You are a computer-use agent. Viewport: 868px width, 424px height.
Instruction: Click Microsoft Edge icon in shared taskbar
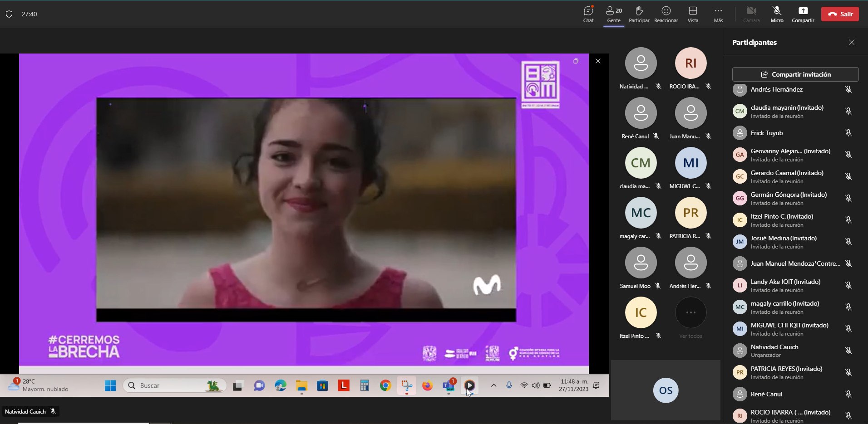coord(281,385)
